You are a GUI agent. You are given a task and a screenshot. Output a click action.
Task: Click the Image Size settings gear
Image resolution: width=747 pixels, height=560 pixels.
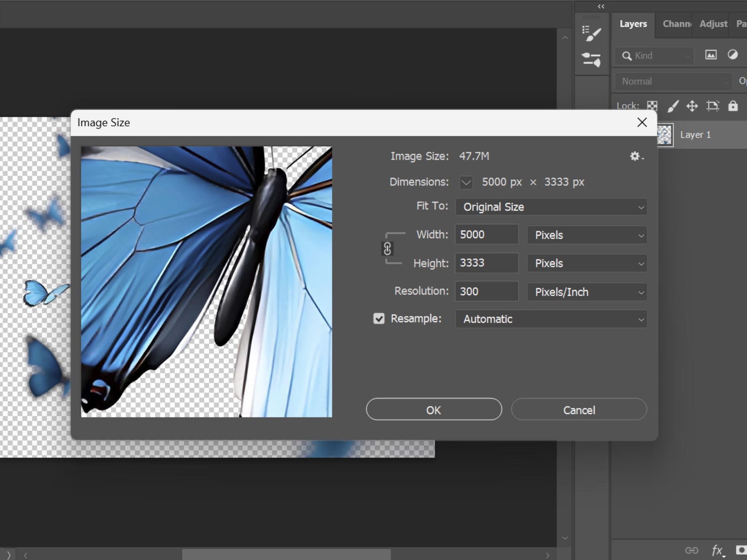click(x=636, y=156)
